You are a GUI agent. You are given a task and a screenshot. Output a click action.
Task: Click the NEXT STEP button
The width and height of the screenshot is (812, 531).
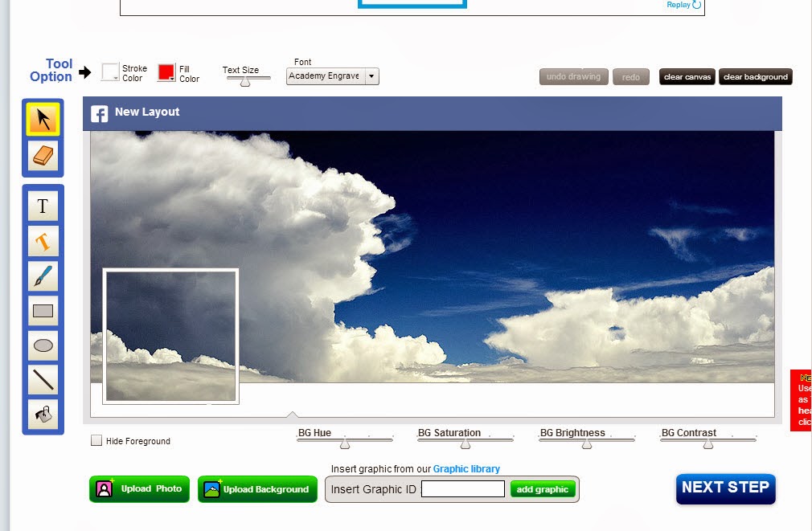(x=725, y=488)
